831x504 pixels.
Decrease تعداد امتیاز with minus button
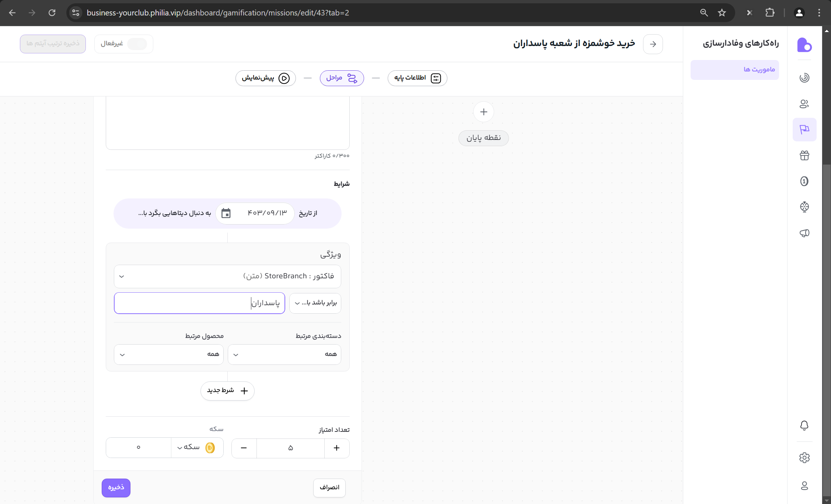[244, 448]
